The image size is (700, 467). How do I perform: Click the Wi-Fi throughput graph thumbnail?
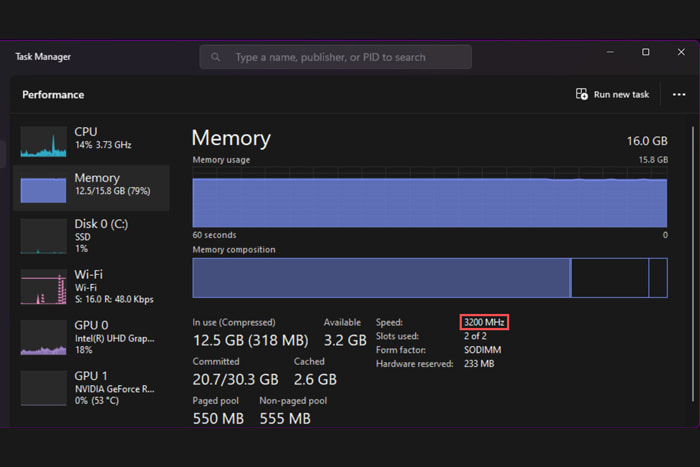coord(44,287)
